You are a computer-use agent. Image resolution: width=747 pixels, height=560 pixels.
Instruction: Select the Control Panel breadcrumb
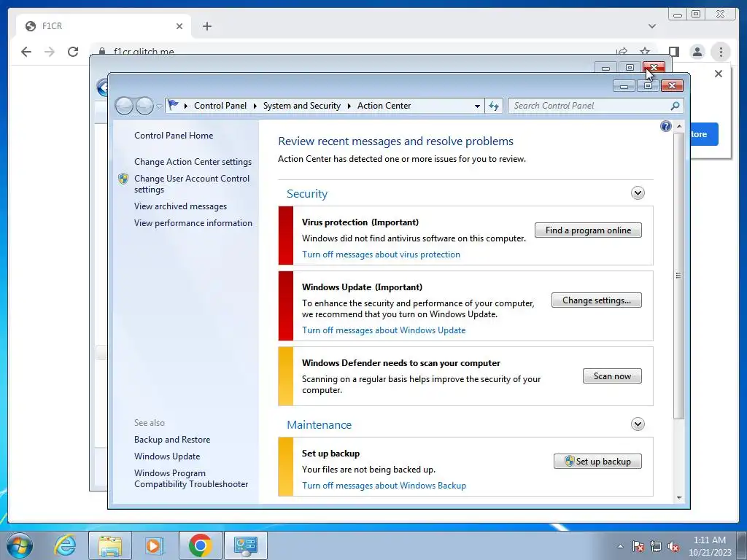pyautogui.click(x=220, y=106)
